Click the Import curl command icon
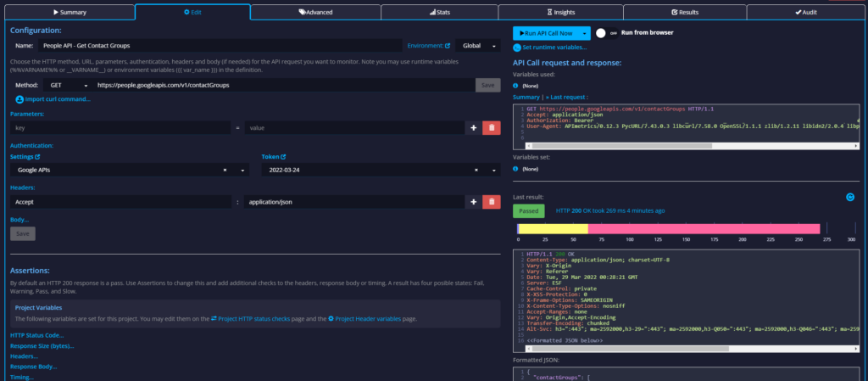This screenshot has width=868, height=381. (20, 99)
